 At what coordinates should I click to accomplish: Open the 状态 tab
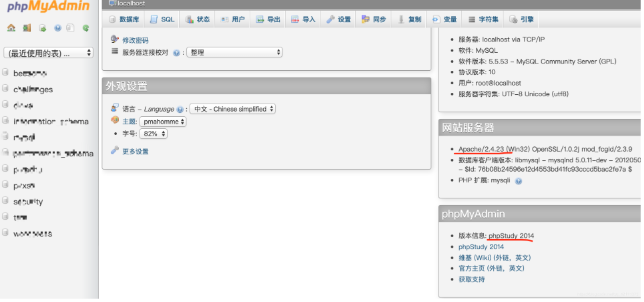197,19
